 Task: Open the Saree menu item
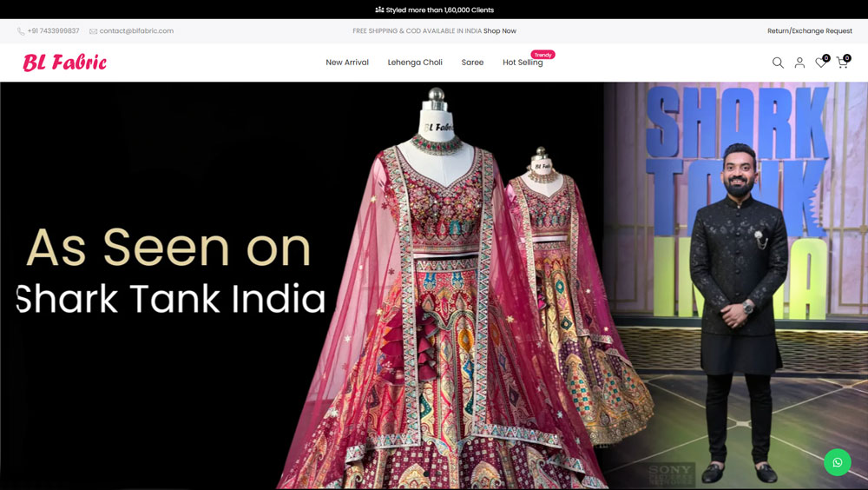pos(472,63)
